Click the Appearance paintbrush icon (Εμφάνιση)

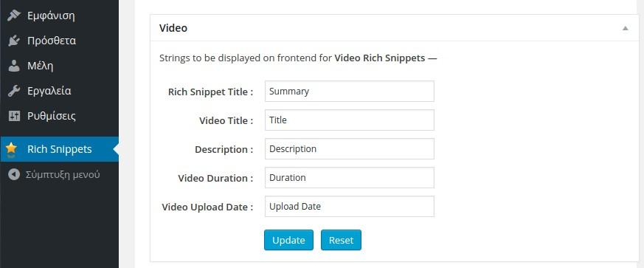[14, 16]
